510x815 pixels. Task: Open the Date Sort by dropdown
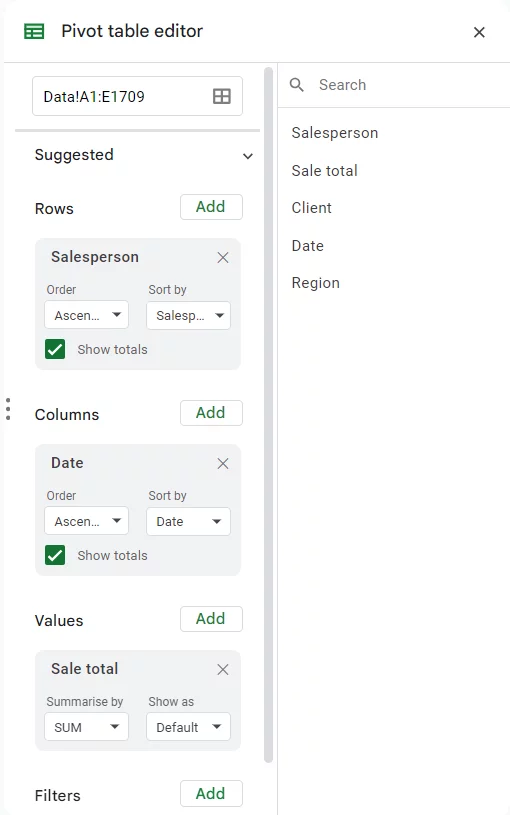click(x=188, y=521)
